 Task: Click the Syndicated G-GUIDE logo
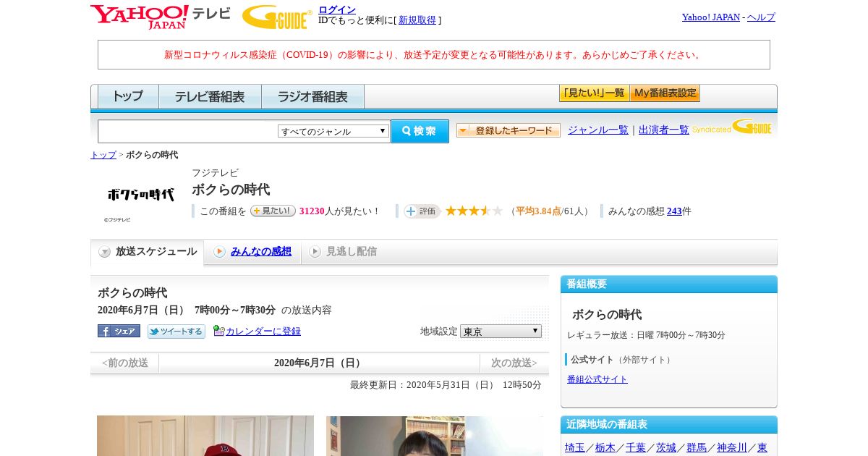pyautogui.click(x=732, y=127)
